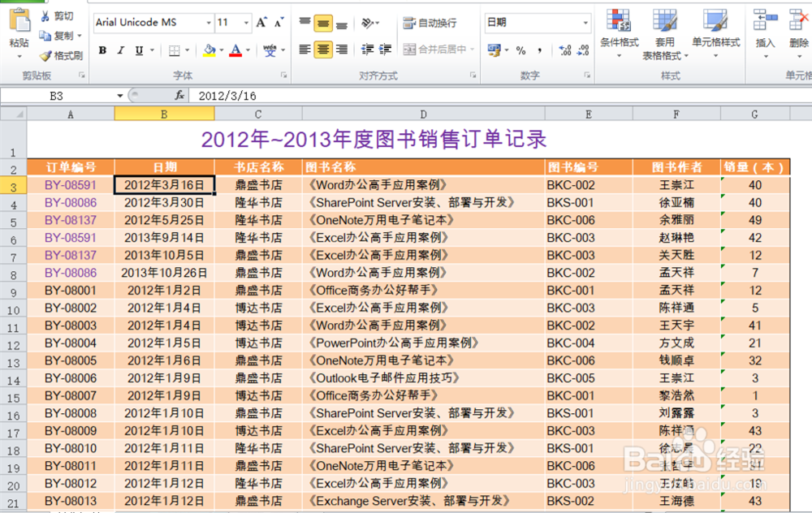Open the Name Box dropdown arrow

pyautogui.click(x=120, y=96)
